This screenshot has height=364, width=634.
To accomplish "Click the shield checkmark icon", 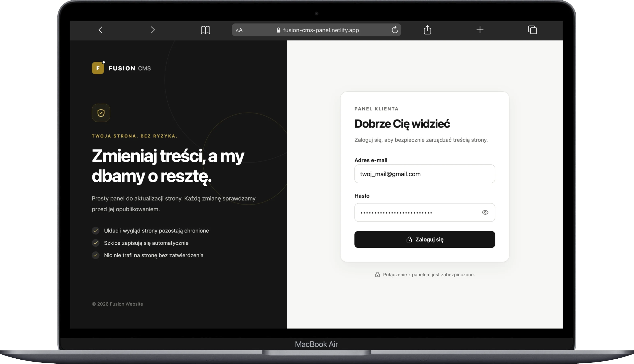I will (x=101, y=113).
